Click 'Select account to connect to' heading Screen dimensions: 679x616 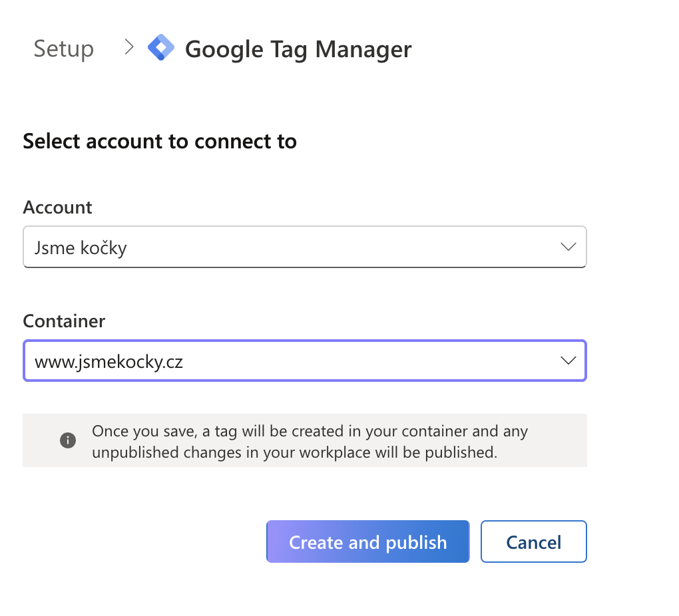point(160,141)
